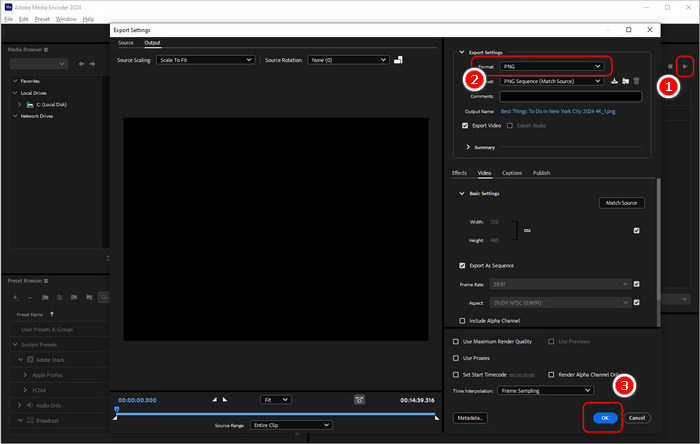This screenshot has height=444, width=700.
Task: Uncheck the Export Video checkbox
Action: click(465, 125)
